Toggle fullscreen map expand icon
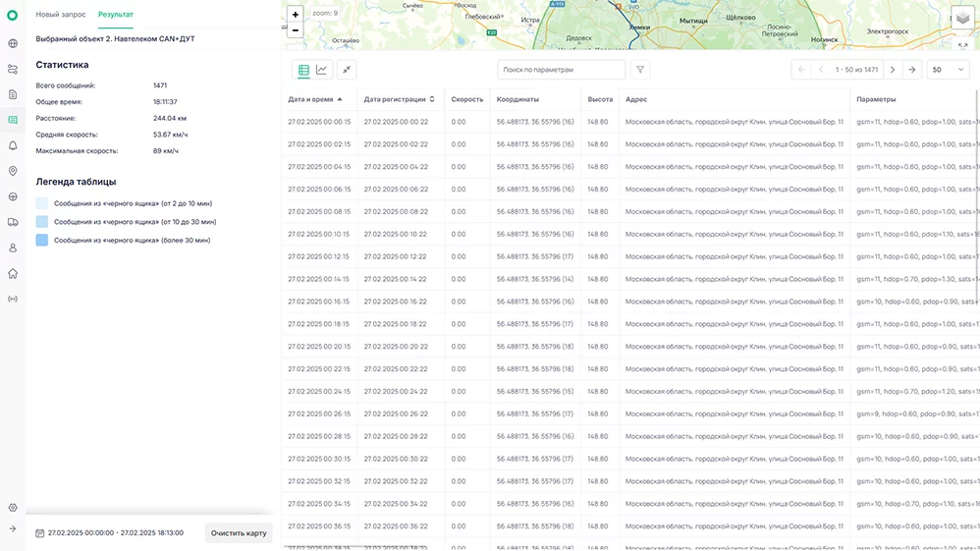Screen dimensions: 980x551 click(x=962, y=45)
